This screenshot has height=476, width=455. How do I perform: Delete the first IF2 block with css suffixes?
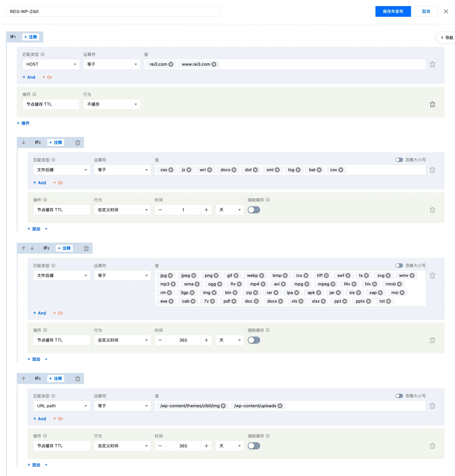click(78, 142)
